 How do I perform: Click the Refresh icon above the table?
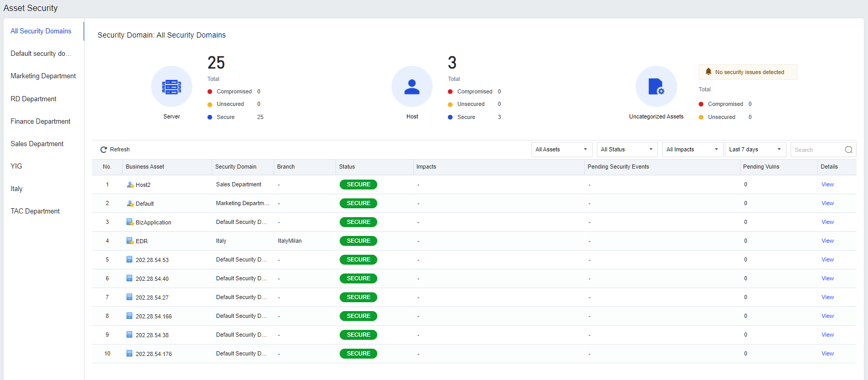(x=103, y=150)
